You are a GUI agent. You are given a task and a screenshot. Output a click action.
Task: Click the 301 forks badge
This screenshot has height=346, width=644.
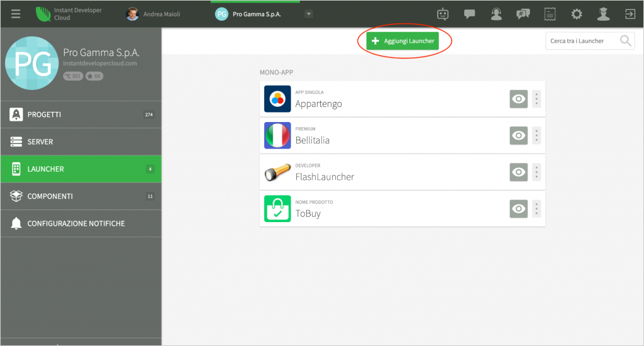tap(73, 76)
